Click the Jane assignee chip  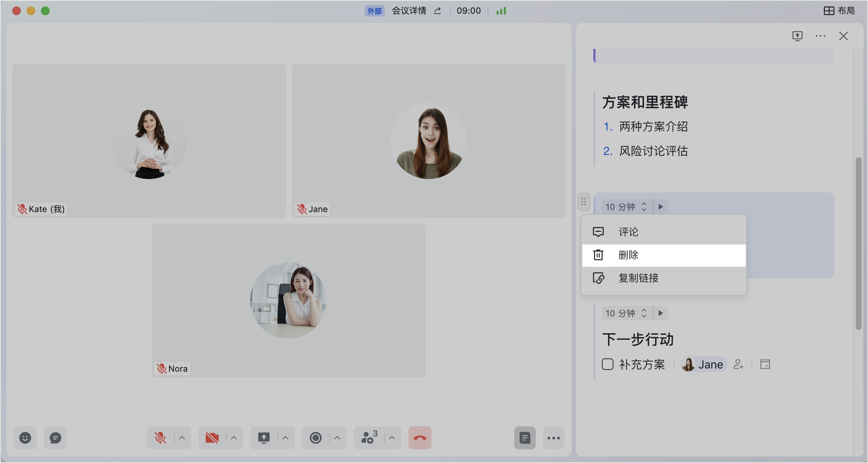point(704,364)
